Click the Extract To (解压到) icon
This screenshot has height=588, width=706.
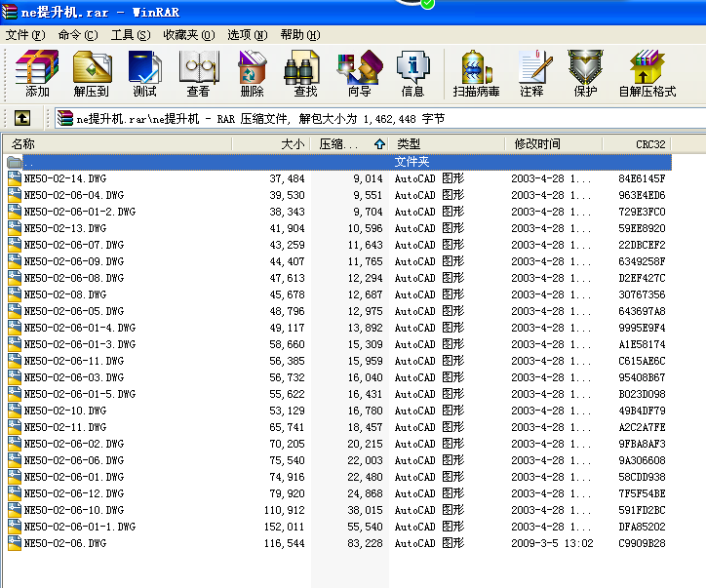coord(91,74)
